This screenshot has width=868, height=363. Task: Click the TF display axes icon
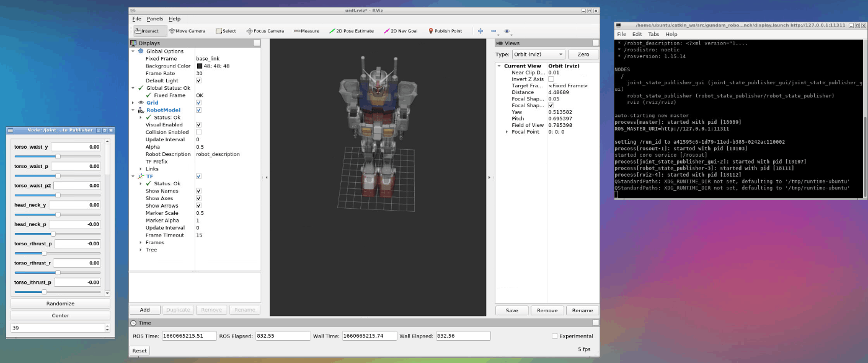141,177
